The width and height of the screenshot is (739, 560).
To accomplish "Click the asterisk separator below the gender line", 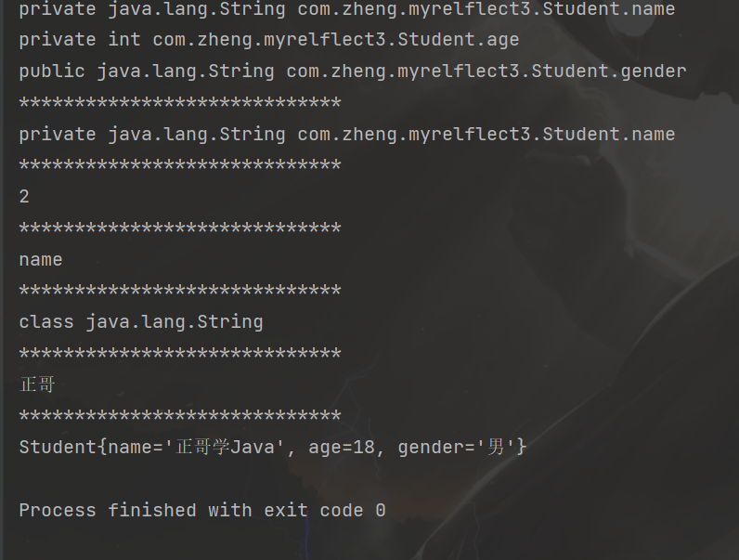I will click(180, 103).
